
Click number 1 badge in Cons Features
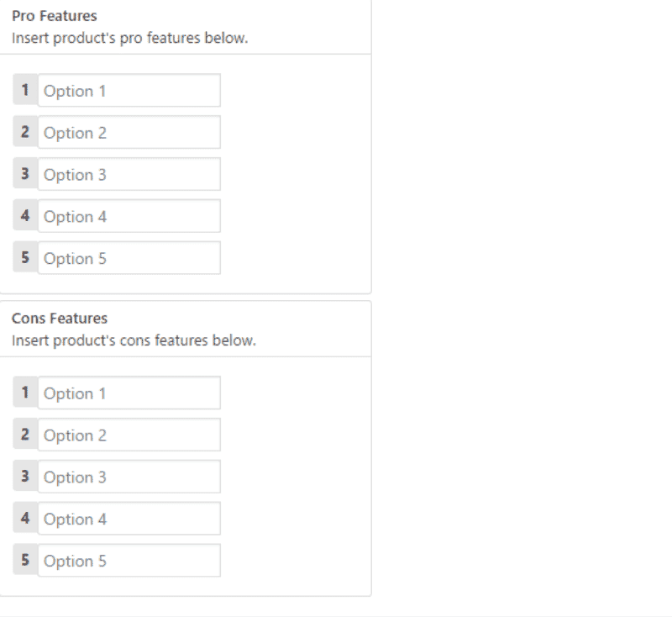(25, 393)
